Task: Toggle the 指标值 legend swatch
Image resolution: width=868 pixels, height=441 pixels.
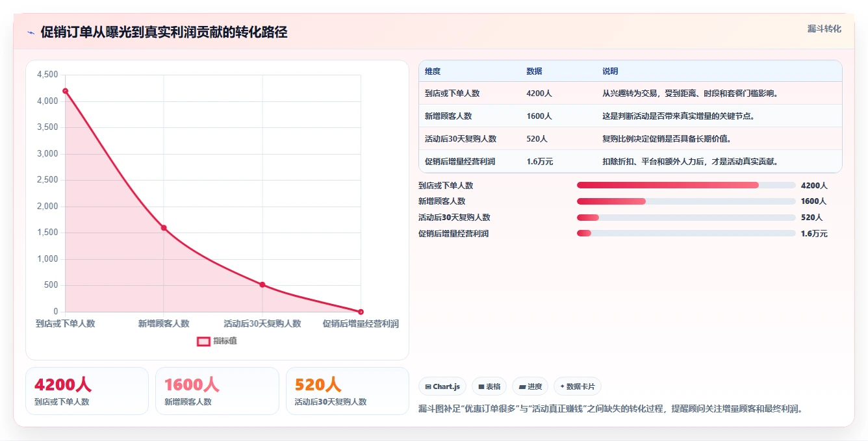Action: (x=203, y=341)
